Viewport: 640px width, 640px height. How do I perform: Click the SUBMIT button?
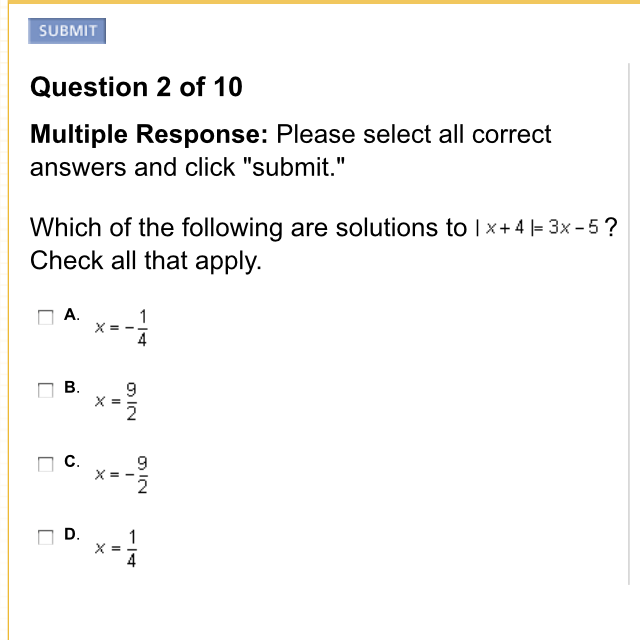point(67,31)
